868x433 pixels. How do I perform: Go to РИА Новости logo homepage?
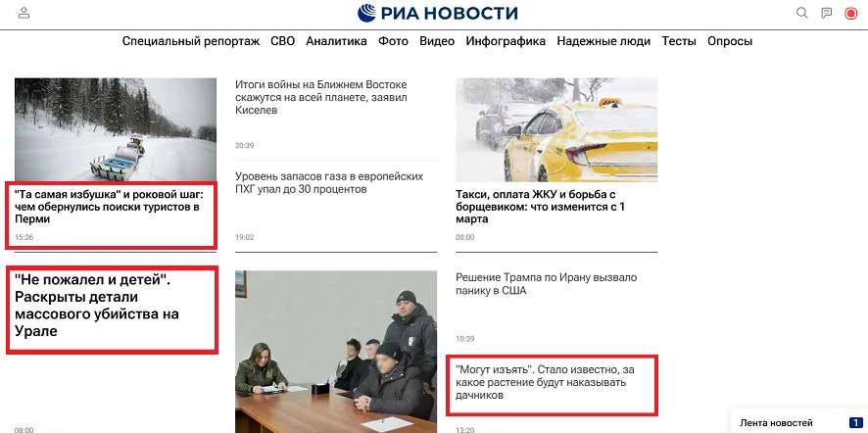tap(437, 13)
